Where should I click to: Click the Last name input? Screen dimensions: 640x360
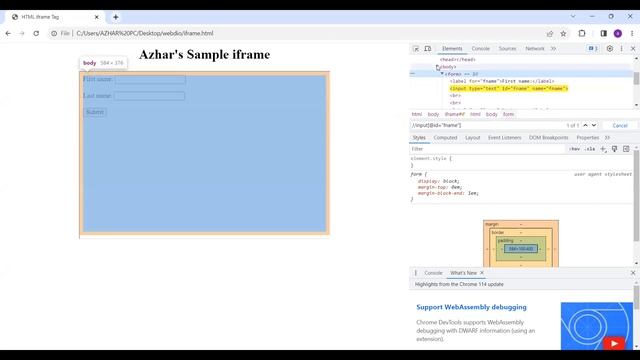tap(149, 96)
